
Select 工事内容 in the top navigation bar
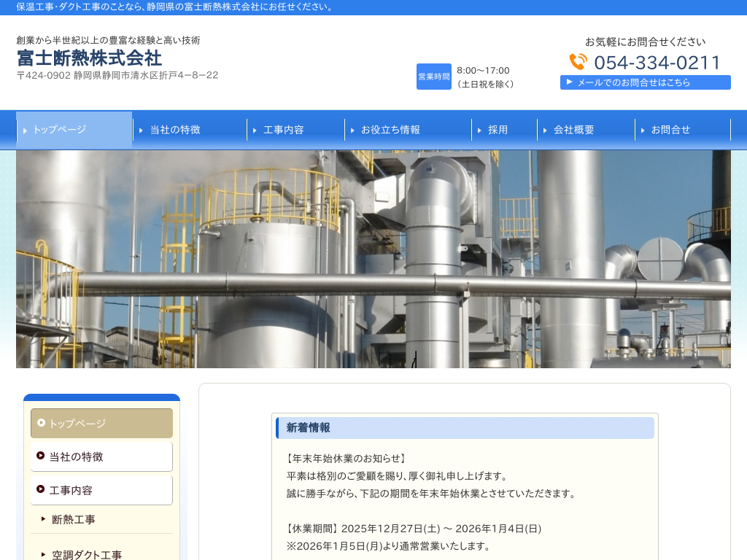[x=295, y=130]
